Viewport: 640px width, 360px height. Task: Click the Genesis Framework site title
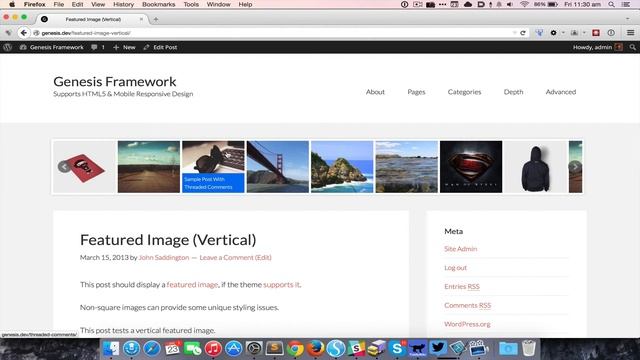coord(115,81)
